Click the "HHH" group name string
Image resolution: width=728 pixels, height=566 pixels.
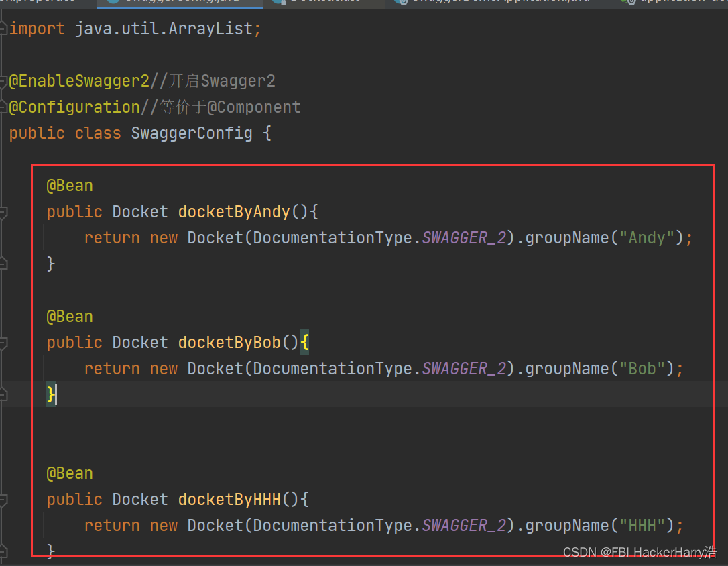pyautogui.click(x=642, y=526)
